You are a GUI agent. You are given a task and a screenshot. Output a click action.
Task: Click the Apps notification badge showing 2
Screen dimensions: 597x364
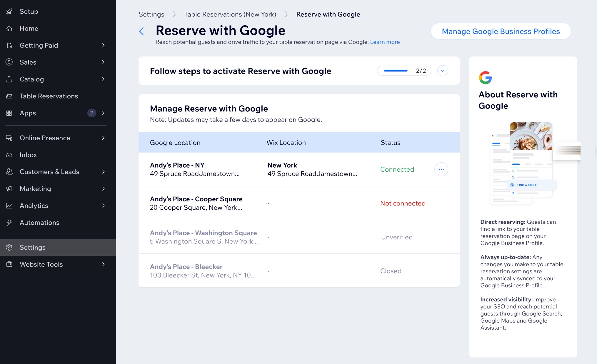92,113
